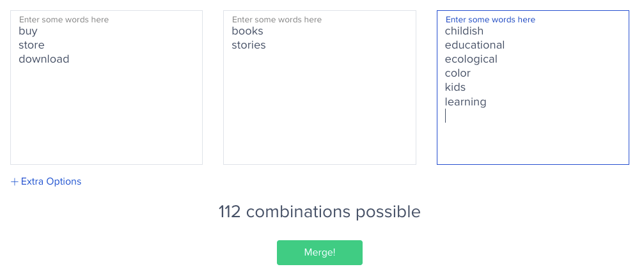This screenshot has width=644, height=276.
Task: Click the "stories" entry
Action: coord(248,45)
